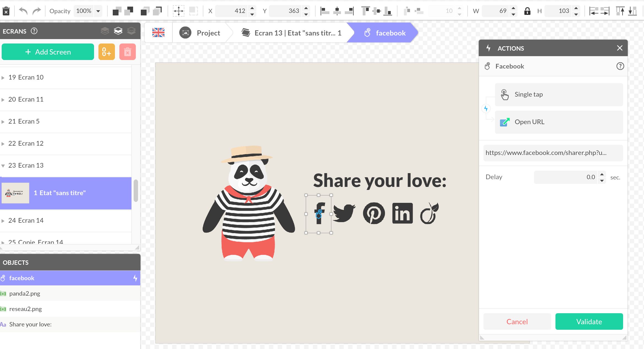644x349 pixels.
Task: Click the red delete screen button
Action: click(x=127, y=52)
